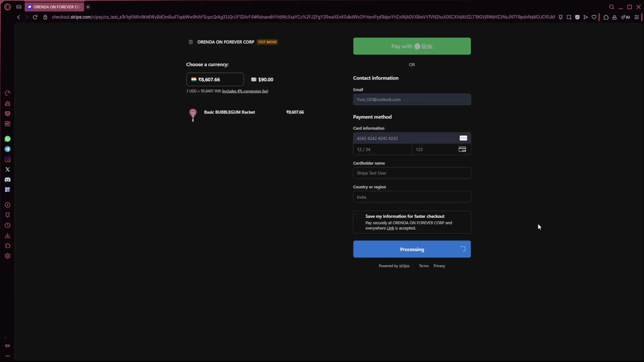The image size is (644, 362).
Task: Open the tab islands panel icon beside the Opera logo
Action: [19, 7]
